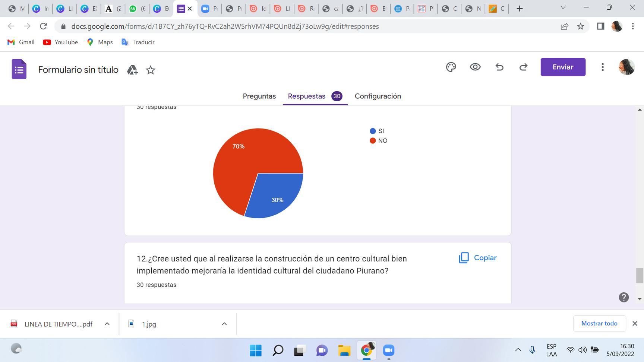This screenshot has width=644, height=362.
Task: Preview the form with the eye icon
Action: click(475, 67)
